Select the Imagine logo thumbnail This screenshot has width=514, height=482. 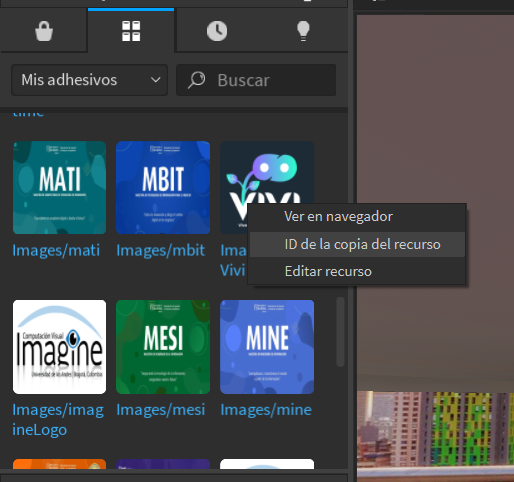pyautogui.click(x=59, y=347)
